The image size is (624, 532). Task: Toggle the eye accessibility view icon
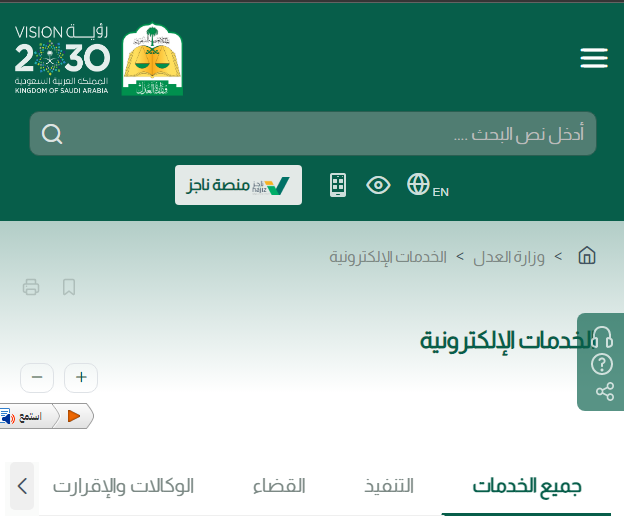[x=378, y=185]
